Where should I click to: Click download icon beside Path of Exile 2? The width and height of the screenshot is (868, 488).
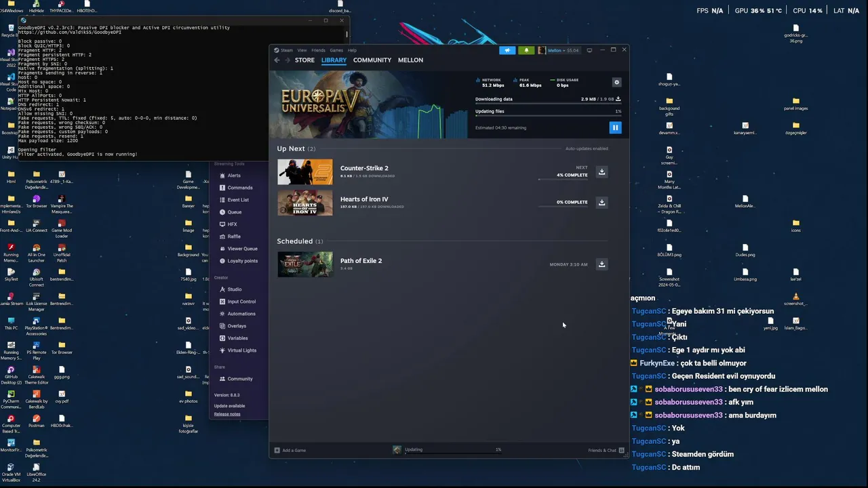[x=601, y=264]
